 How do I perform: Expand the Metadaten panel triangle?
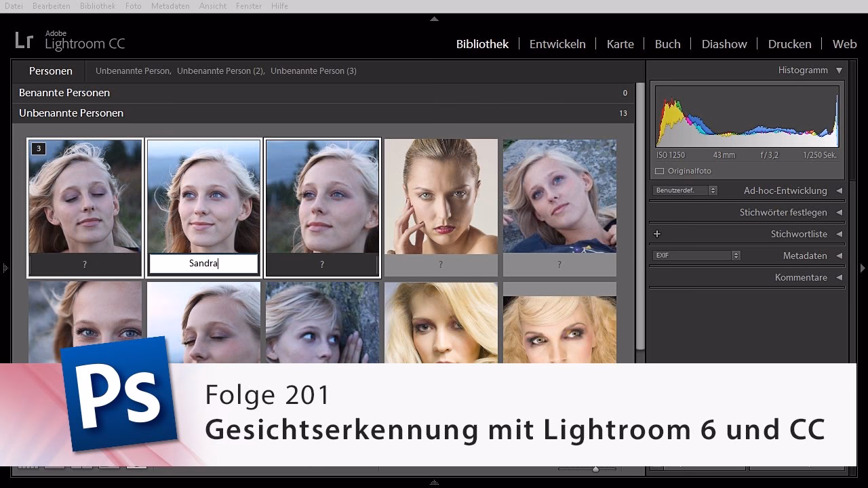coord(839,256)
